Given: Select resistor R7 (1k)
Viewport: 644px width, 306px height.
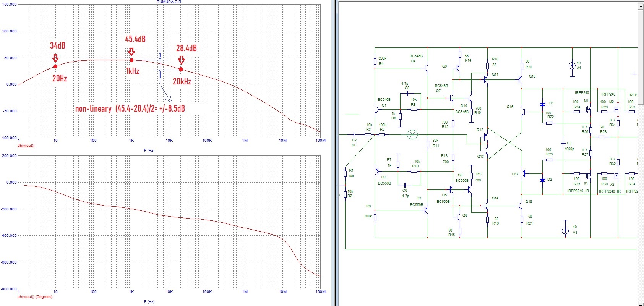Looking at the screenshot, I should coord(398,165).
